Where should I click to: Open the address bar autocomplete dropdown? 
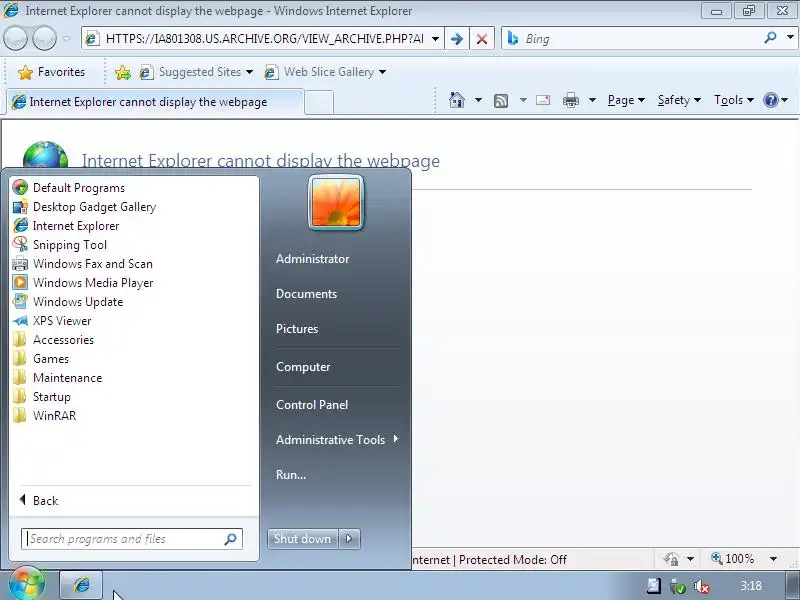[435, 39]
